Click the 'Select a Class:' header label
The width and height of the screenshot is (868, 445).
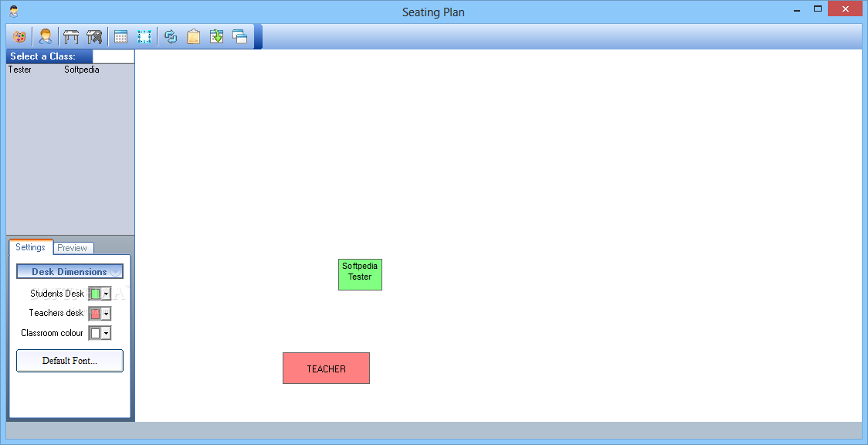[x=43, y=56]
